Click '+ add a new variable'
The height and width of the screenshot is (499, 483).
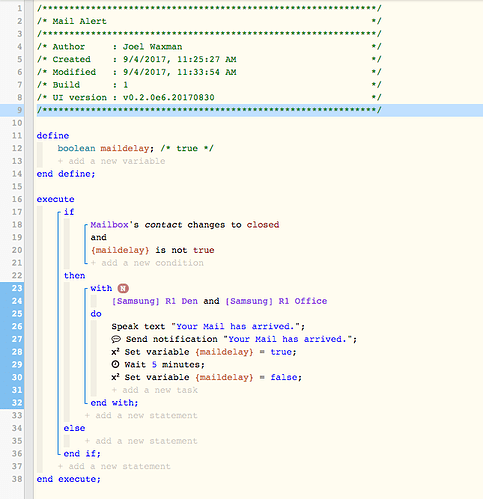click(x=111, y=161)
